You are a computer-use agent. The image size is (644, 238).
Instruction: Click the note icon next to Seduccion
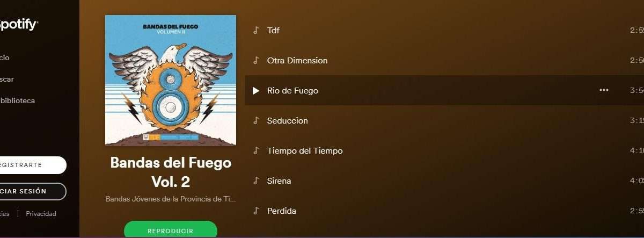[x=256, y=120]
